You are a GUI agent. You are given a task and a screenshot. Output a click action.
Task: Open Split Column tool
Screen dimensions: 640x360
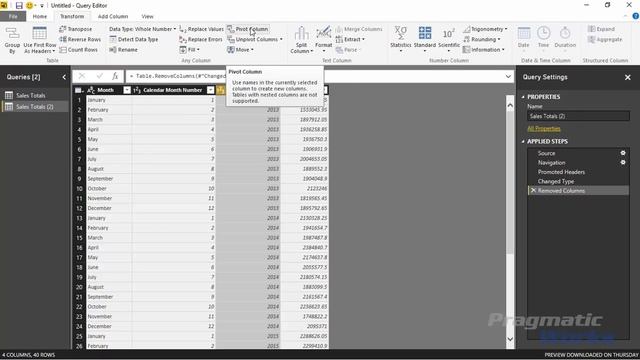[x=301, y=40]
